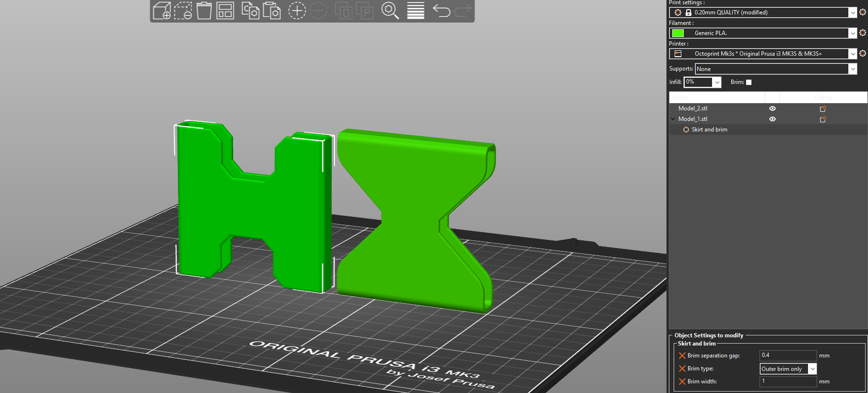
Task: Select Model_2.stl in the object list
Action: click(x=692, y=108)
